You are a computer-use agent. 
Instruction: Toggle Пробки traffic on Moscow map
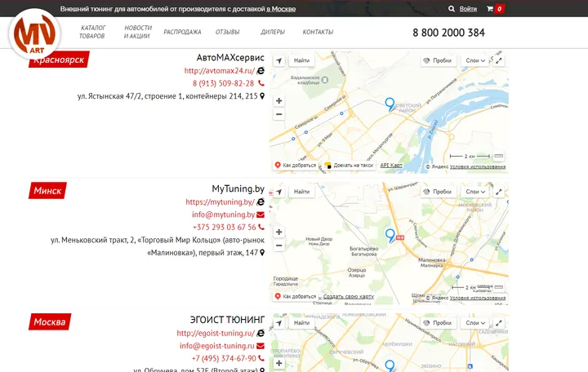coord(438,323)
